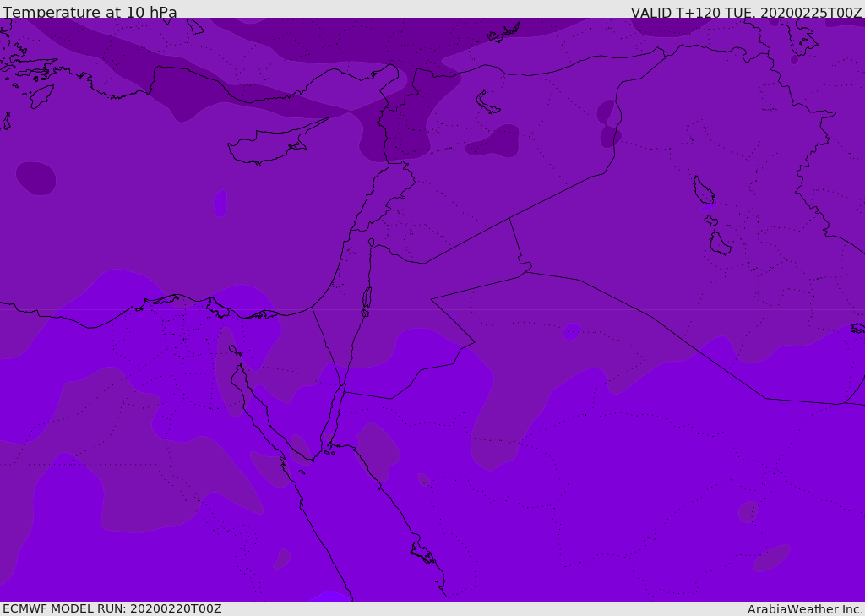This screenshot has height=616, width=865.
Task: Click the island of Cyprus
Action: (x=270, y=145)
